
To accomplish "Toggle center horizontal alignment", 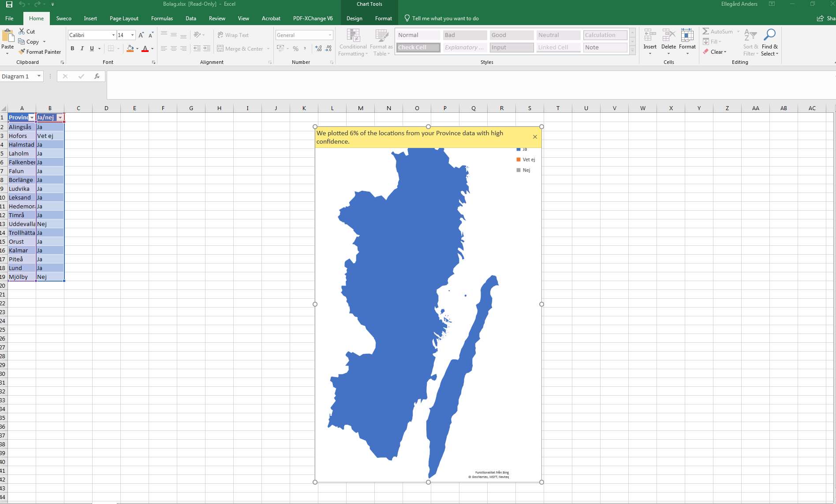I will (174, 48).
